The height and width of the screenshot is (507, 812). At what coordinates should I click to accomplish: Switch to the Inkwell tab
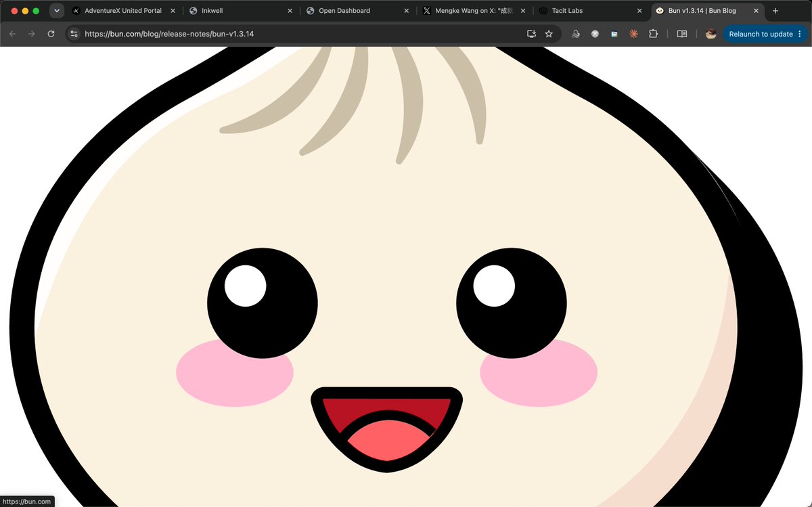tap(241, 11)
